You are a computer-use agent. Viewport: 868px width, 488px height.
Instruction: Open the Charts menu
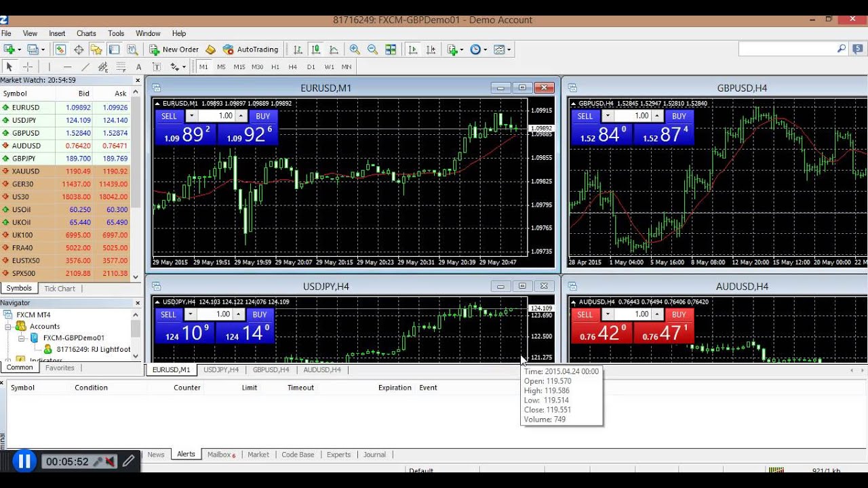coord(86,33)
